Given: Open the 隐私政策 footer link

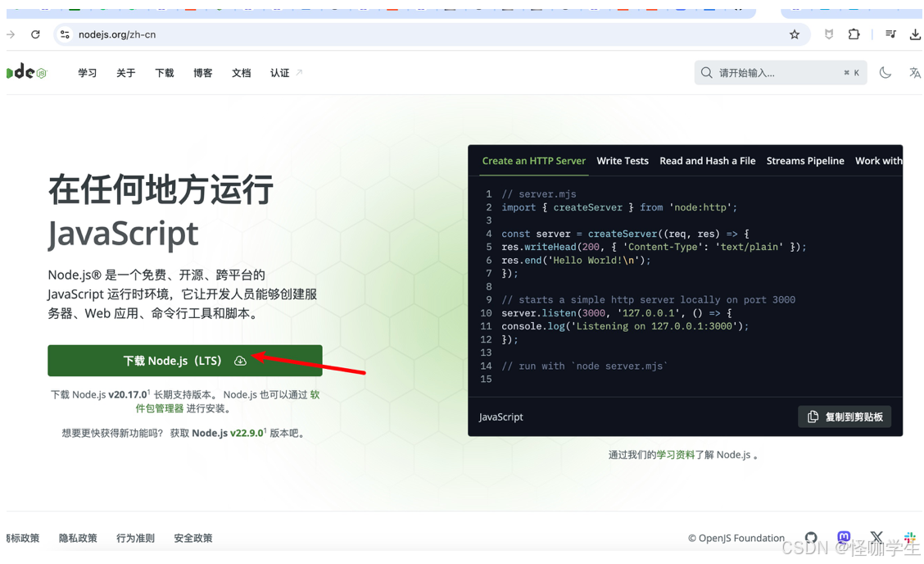Looking at the screenshot, I should tap(78, 538).
